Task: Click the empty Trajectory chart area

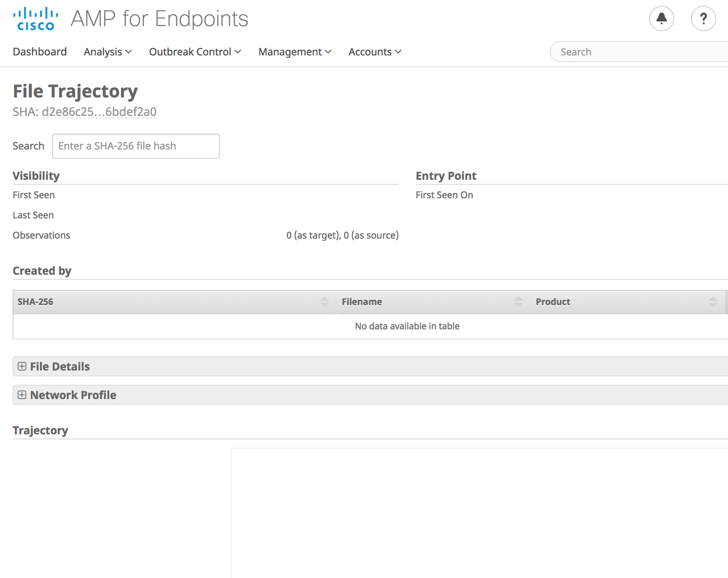Action: point(479,512)
